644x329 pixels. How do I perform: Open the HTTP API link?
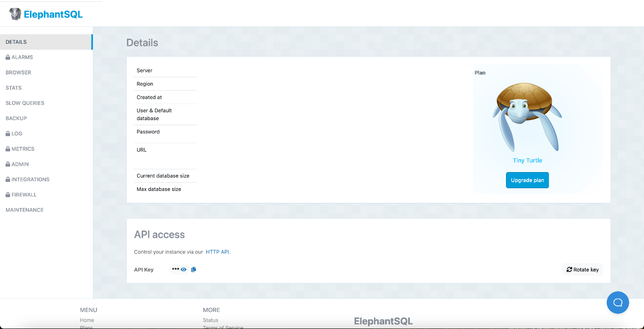point(217,252)
